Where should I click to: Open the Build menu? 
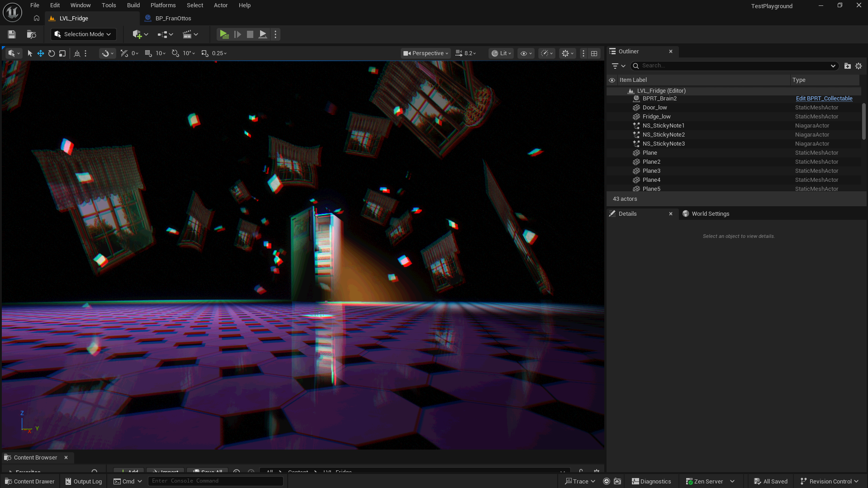[133, 5]
